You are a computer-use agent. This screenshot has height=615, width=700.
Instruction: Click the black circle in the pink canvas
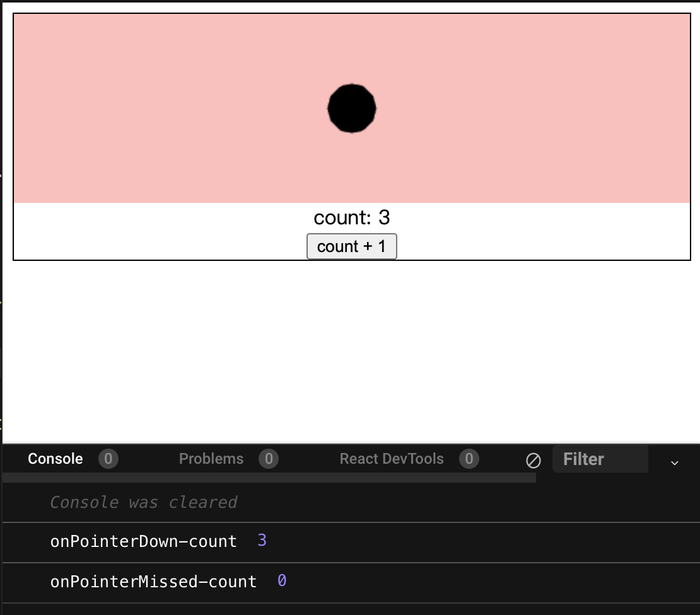click(x=352, y=108)
